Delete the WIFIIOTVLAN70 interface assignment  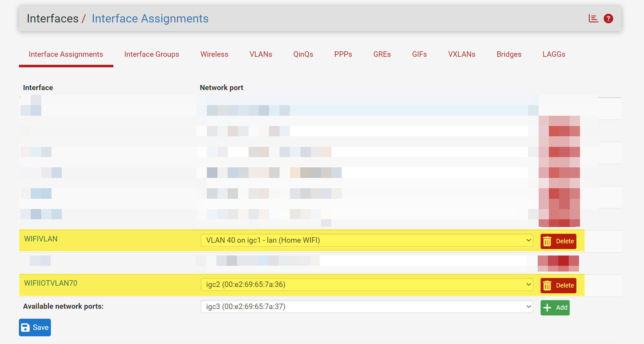558,285
